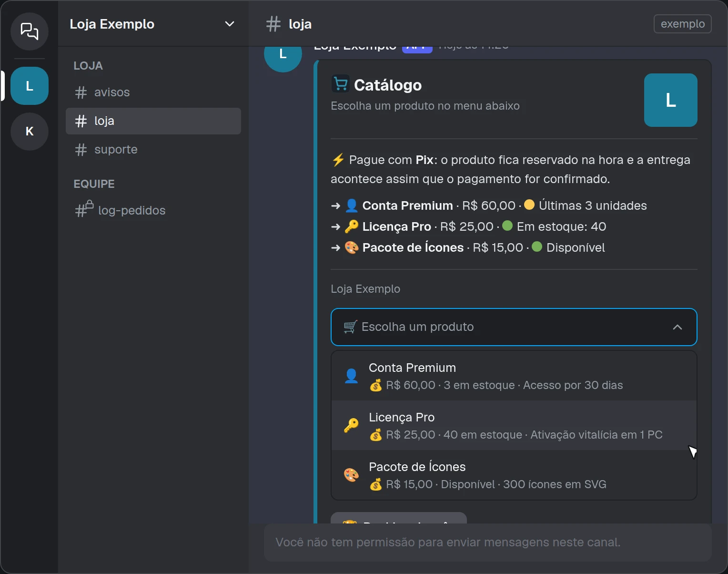Collapse the Escolha um produto dropdown
728x574 pixels.
[x=514, y=327]
